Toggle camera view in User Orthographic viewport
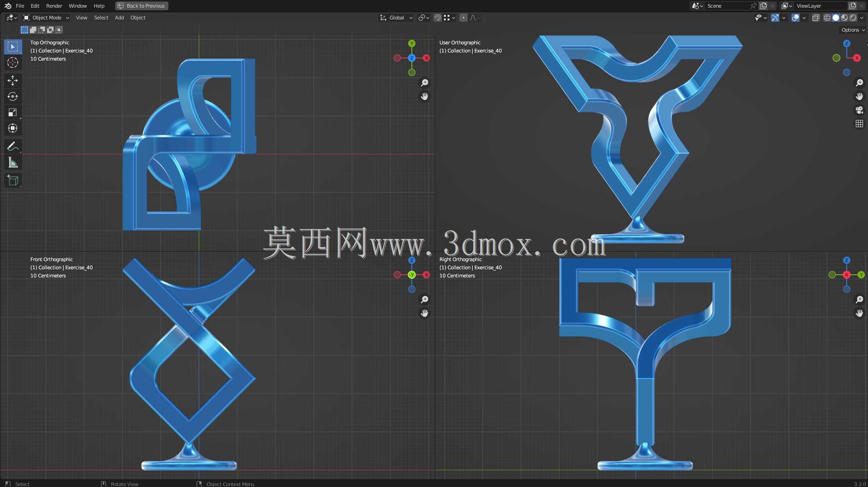868x487 pixels. point(859,110)
